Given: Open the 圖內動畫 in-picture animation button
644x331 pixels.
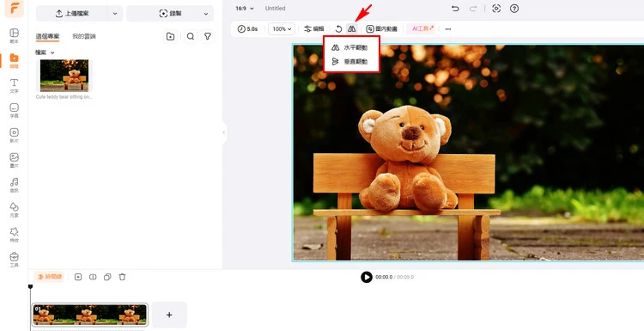Looking at the screenshot, I should pos(382,28).
